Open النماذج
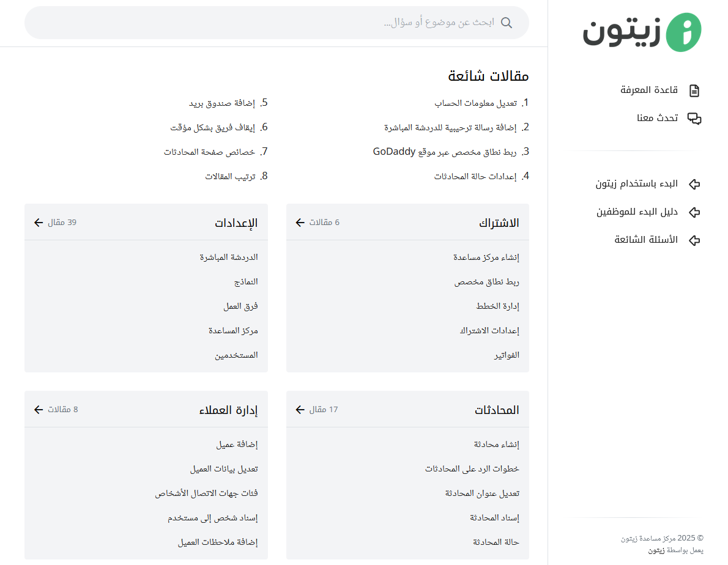Viewport: 728px width, 565px height. [246, 282]
